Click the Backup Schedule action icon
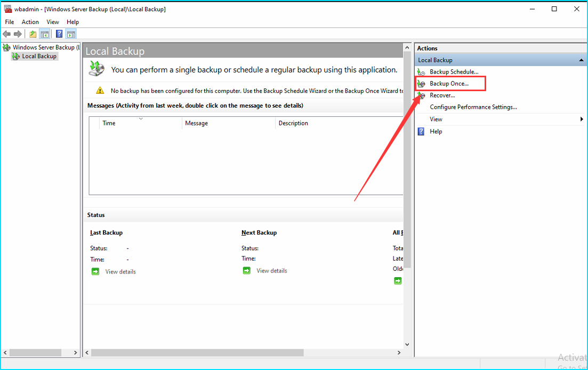This screenshot has width=588, height=370. pyautogui.click(x=421, y=71)
